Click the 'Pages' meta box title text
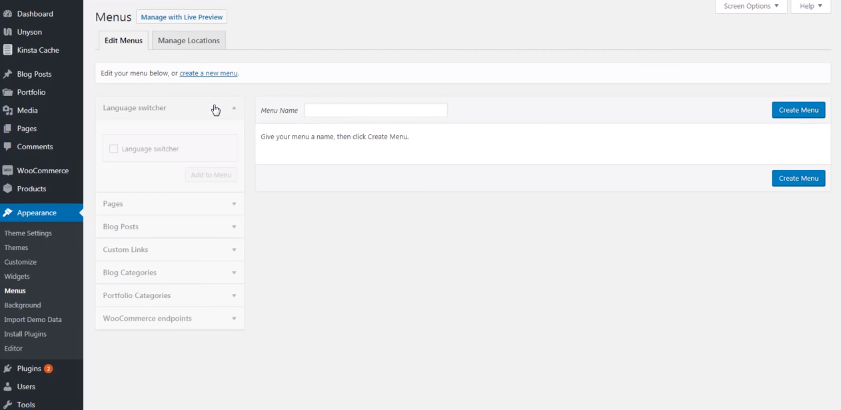This screenshot has width=841, height=410. pos(113,204)
